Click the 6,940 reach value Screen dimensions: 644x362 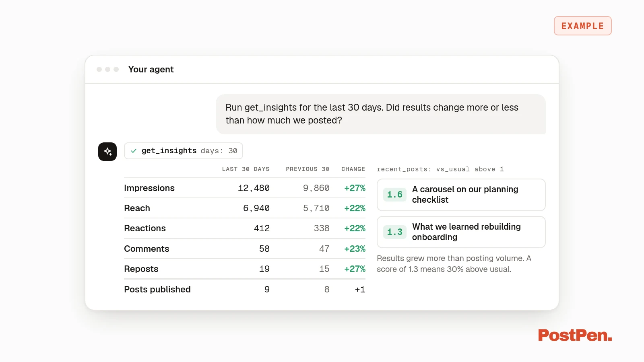tap(256, 208)
